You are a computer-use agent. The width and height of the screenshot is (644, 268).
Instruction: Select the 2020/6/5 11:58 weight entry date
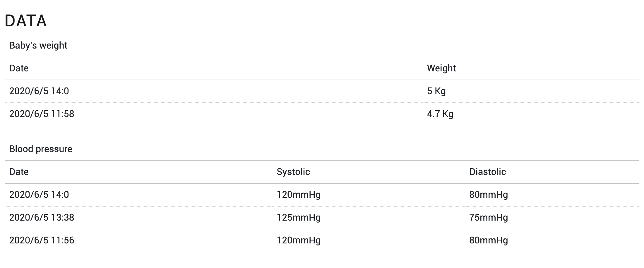42,114
